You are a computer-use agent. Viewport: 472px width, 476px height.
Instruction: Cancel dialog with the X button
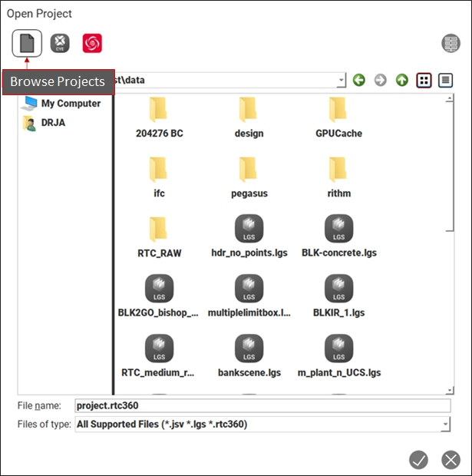pos(451,460)
